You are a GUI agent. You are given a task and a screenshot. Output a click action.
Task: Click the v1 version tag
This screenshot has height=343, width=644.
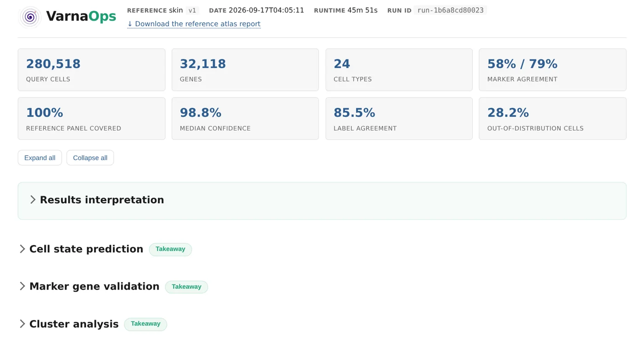pos(192,10)
